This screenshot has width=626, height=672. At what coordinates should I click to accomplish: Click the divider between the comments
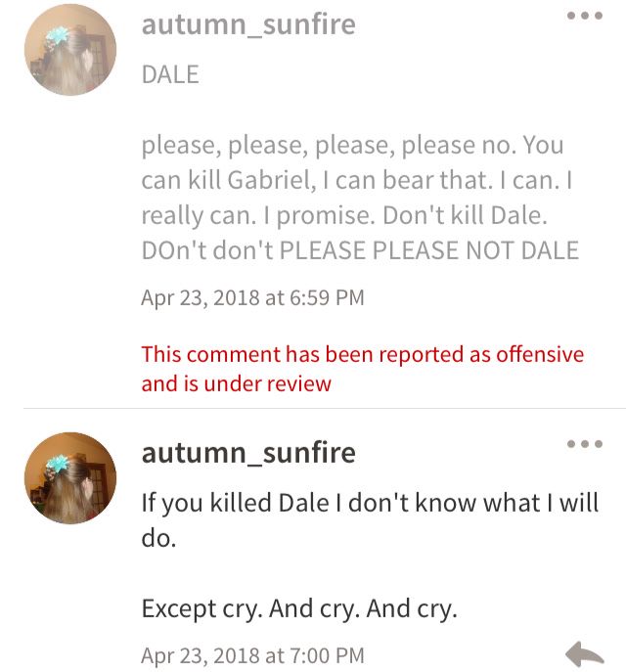[325, 409]
